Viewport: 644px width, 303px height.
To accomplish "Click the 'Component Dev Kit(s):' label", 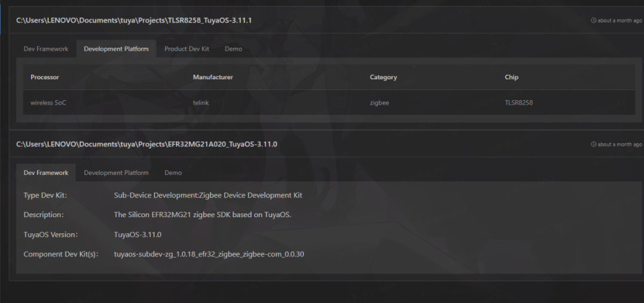I will (x=61, y=254).
